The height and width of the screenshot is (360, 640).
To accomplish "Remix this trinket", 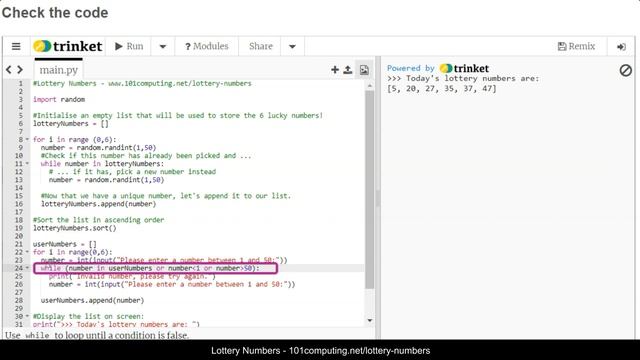I will point(576,46).
